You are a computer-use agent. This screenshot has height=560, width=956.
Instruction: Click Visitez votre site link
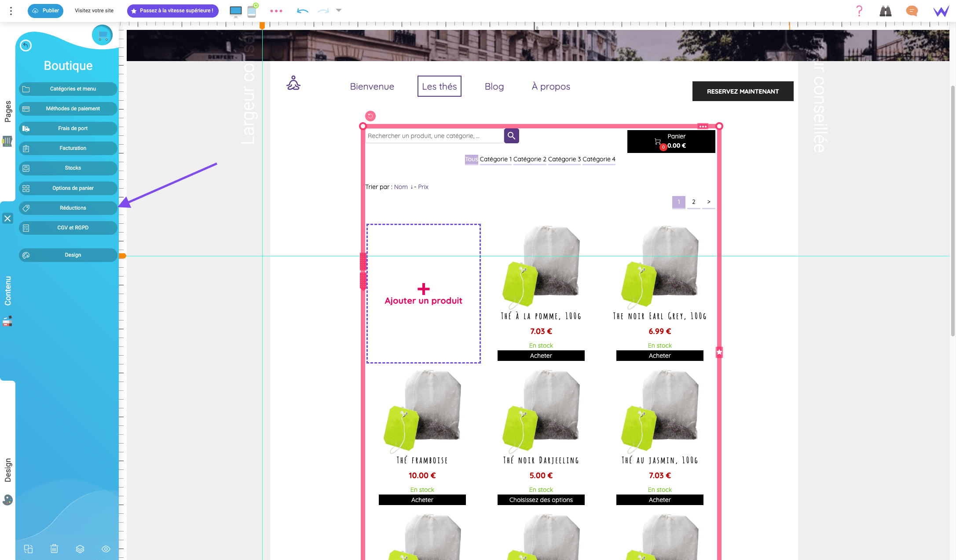pyautogui.click(x=94, y=11)
